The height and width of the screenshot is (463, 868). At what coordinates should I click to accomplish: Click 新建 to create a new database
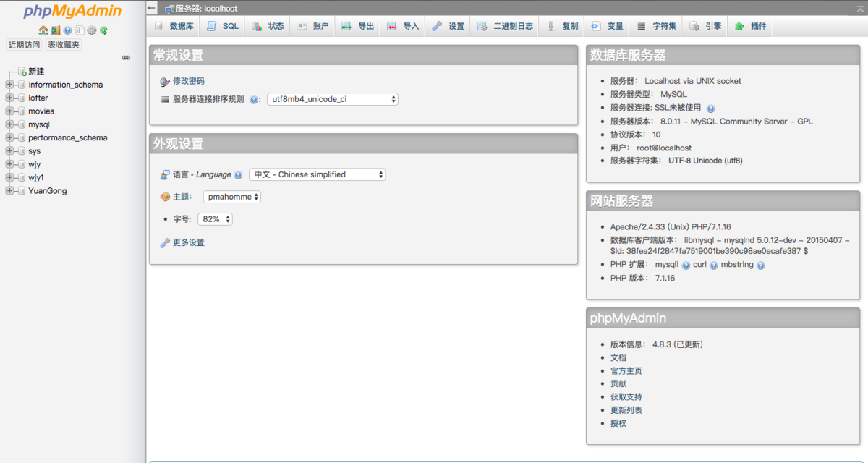pos(36,72)
